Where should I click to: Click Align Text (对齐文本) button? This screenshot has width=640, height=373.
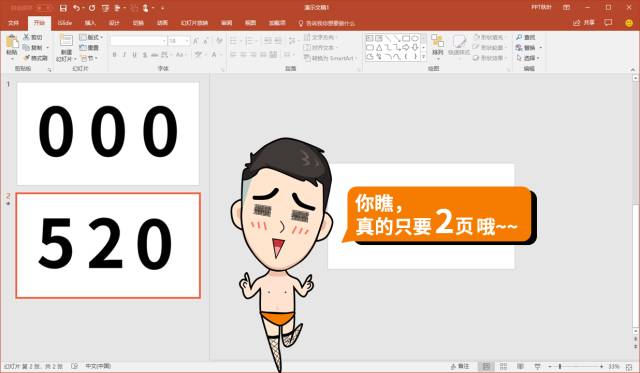(320, 48)
